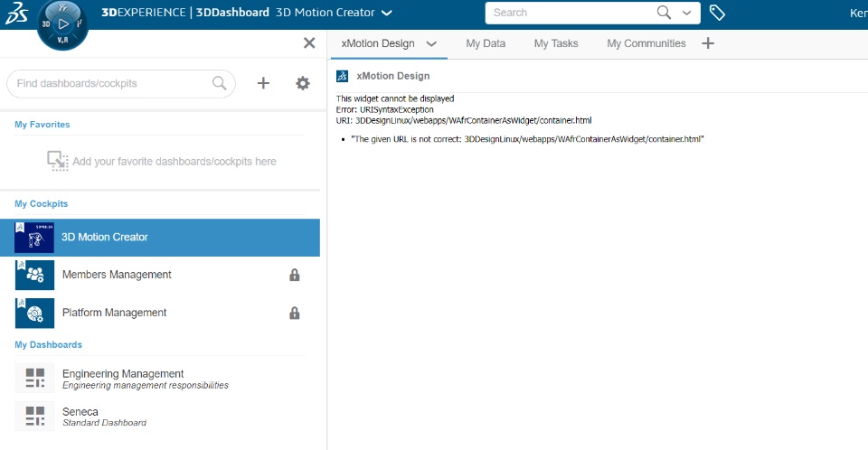
Task: Click 'Add your favorite dashboards/cockpits here' text
Action: (175, 162)
